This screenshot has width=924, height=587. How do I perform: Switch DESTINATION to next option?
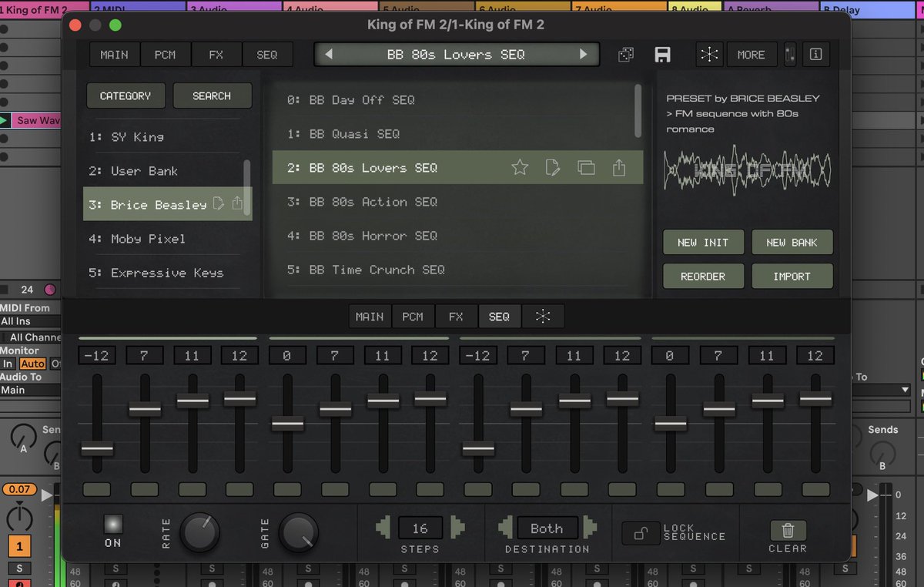pyautogui.click(x=590, y=528)
